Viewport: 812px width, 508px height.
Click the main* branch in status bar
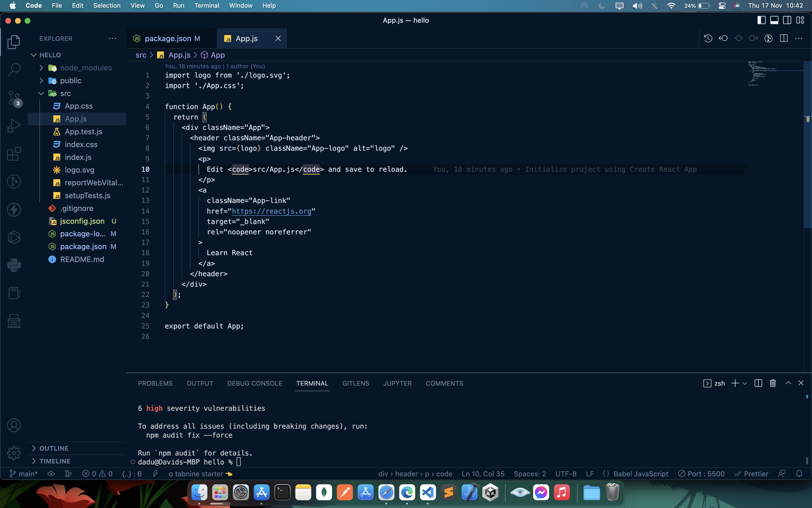(x=23, y=474)
